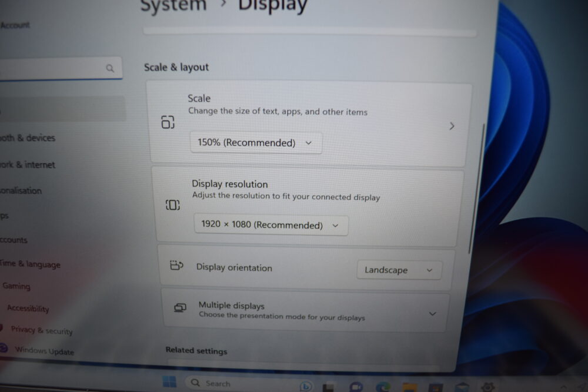Open Bluetooth & devices settings
The height and width of the screenshot is (392, 588).
point(28,138)
